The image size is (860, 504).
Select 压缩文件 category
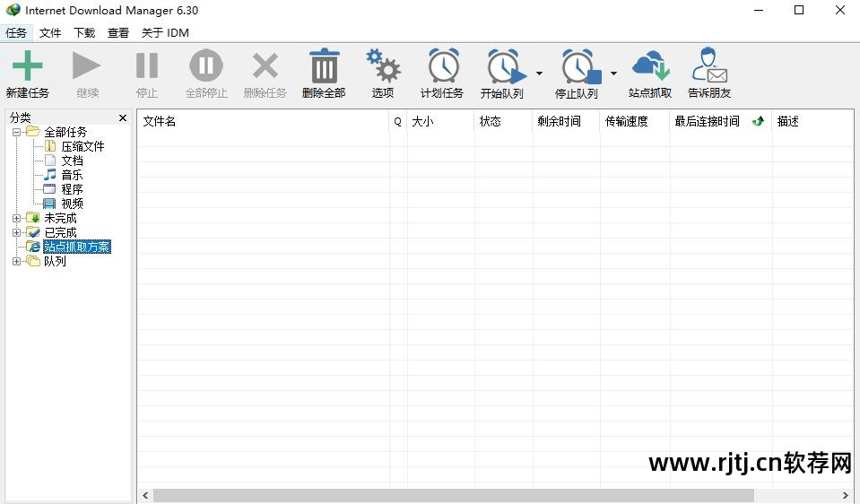[83, 146]
